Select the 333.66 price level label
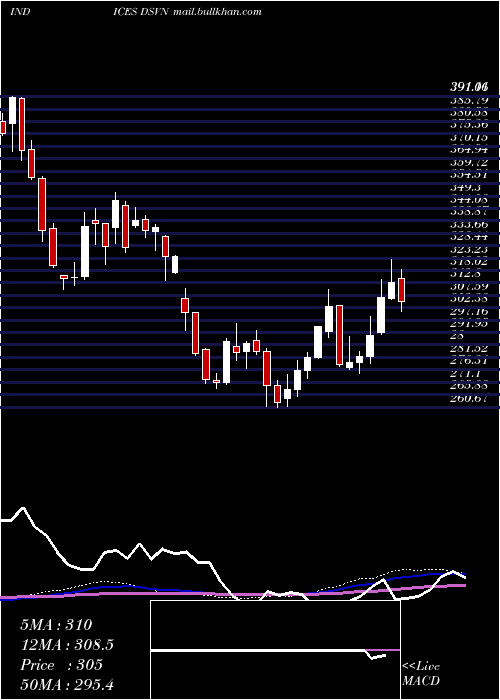The width and height of the screenshot is (500, 700). 469,225
